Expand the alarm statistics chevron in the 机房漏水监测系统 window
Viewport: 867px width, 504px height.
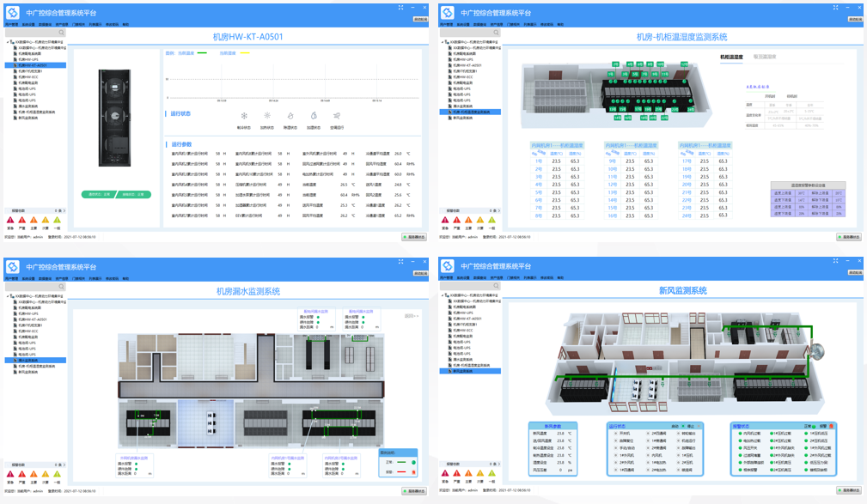click(64, 465)
